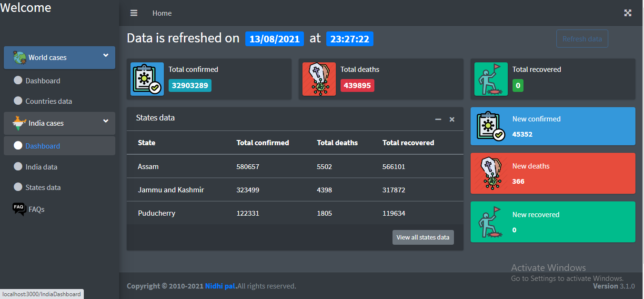Click the Total recovered flag figure icon

[x=491, y=80]
